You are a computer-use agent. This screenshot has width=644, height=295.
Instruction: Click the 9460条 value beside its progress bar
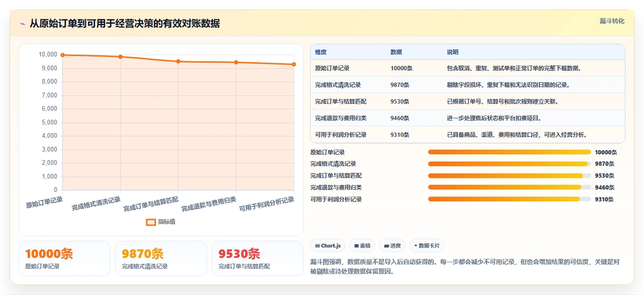pyautogui.click(x=605, y=188)
